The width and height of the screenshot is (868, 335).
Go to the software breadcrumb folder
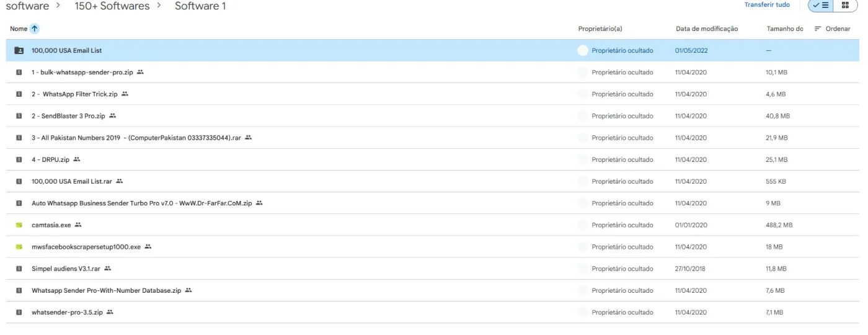tap(27, 6)
